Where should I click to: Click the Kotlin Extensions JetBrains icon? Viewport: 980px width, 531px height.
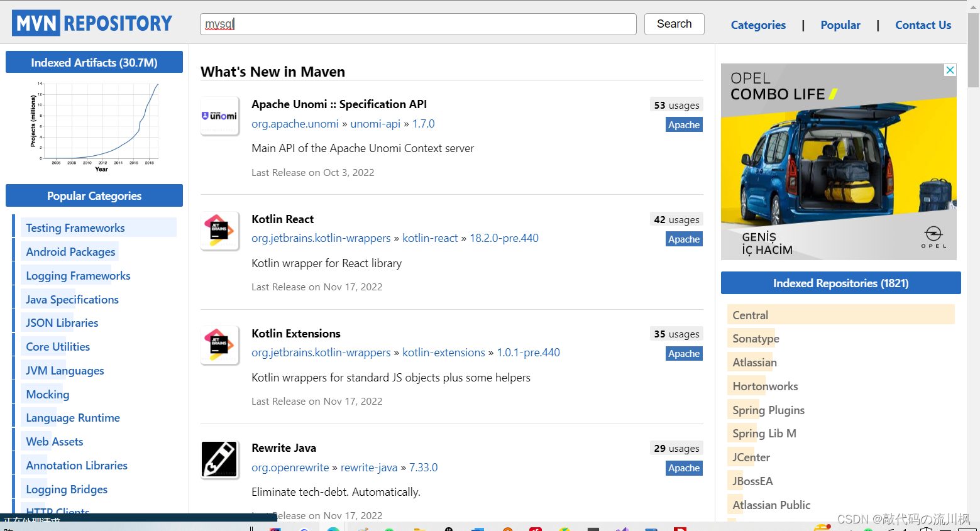point(219,345)
